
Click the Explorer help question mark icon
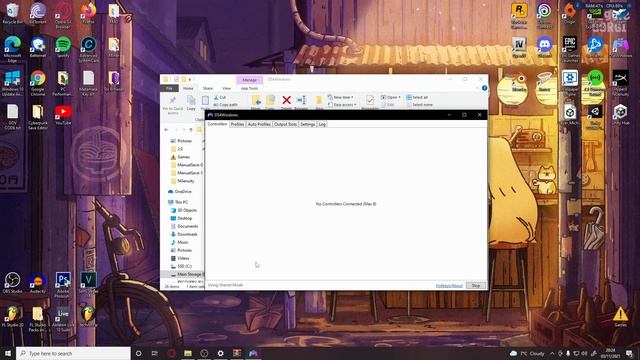484,88
